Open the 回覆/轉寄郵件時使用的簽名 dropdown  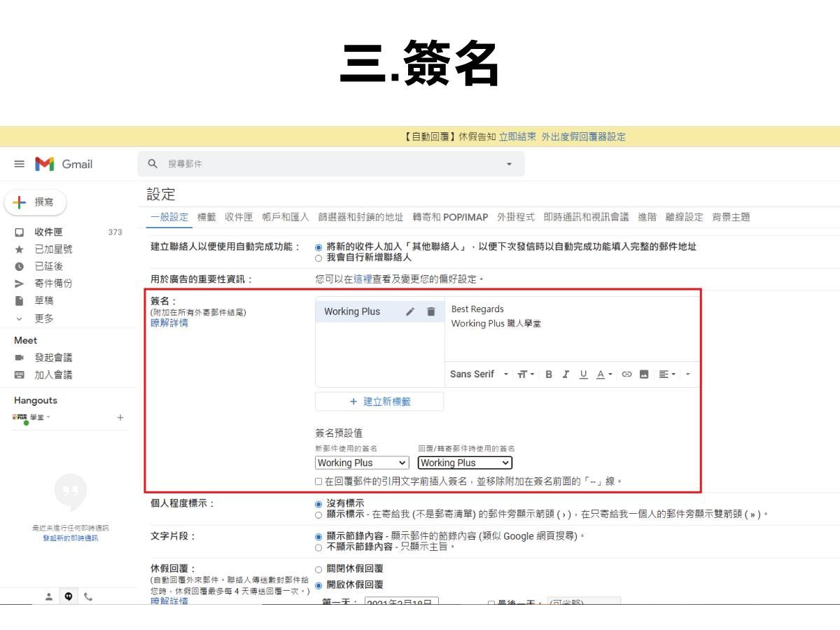(x=464, y=463)
